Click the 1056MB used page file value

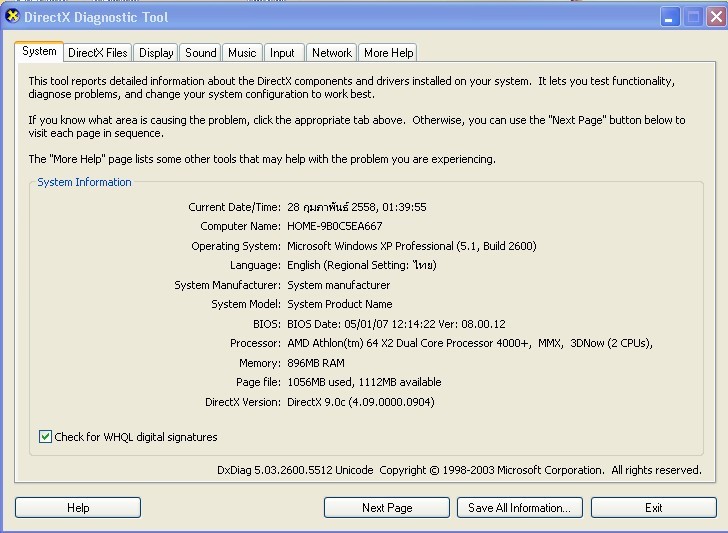(364, 382)
